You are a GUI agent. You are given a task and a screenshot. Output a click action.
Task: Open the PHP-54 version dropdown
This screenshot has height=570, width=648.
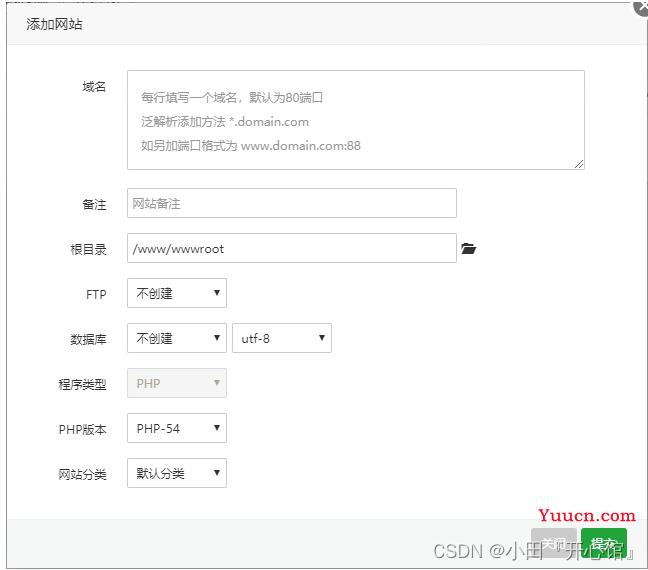(177, 428)
